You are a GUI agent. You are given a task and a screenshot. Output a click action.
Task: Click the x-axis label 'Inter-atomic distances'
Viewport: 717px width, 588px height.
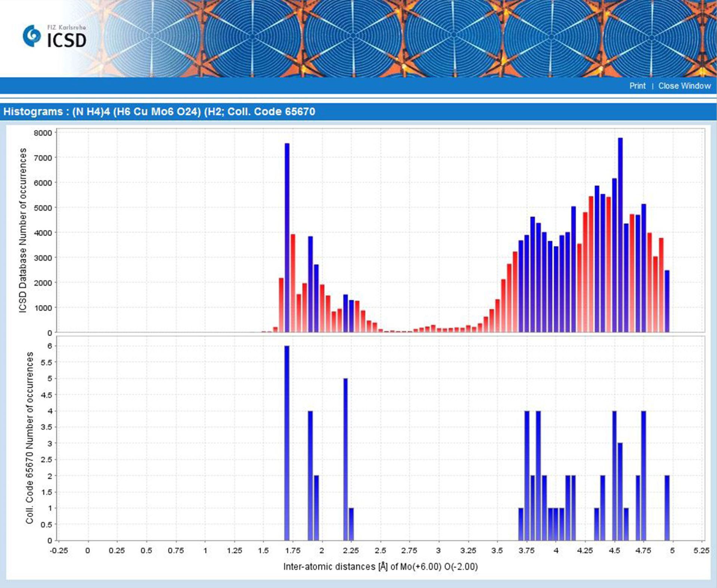381,567
